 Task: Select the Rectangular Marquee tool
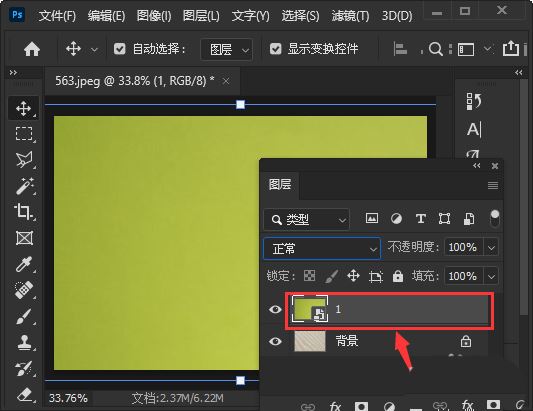click(23, 134)
